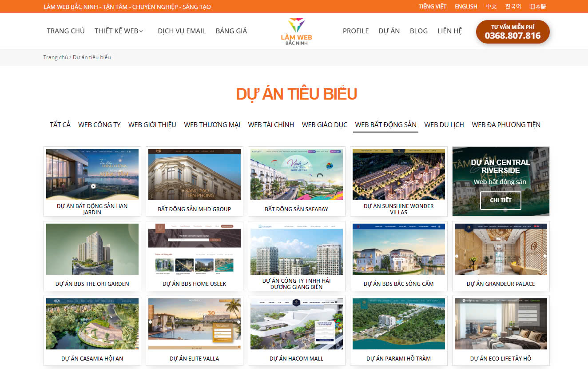Go to DỊCH VỤ EMAIL page
Image resolution: width=588 pixels, height=369 pixels.
point(182,31)
